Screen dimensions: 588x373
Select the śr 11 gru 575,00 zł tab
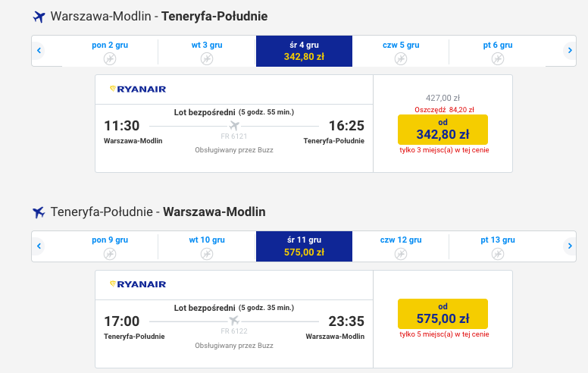(304, 246)
